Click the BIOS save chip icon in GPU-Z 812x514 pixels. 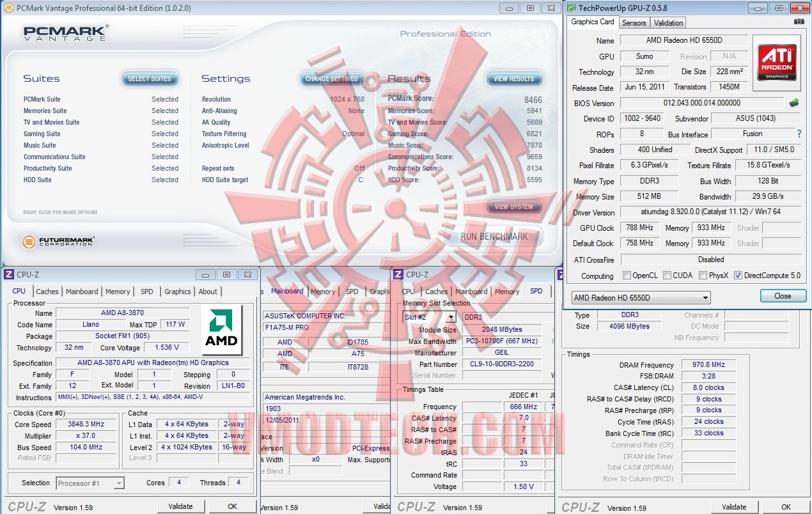[794, 102]
